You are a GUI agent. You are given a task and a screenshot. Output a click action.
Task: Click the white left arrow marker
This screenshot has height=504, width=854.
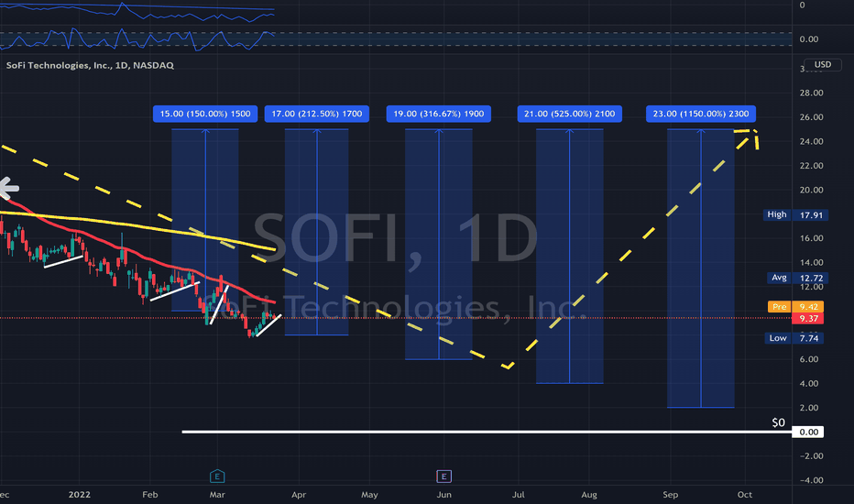pyautogui.click(x=8, y=189)
